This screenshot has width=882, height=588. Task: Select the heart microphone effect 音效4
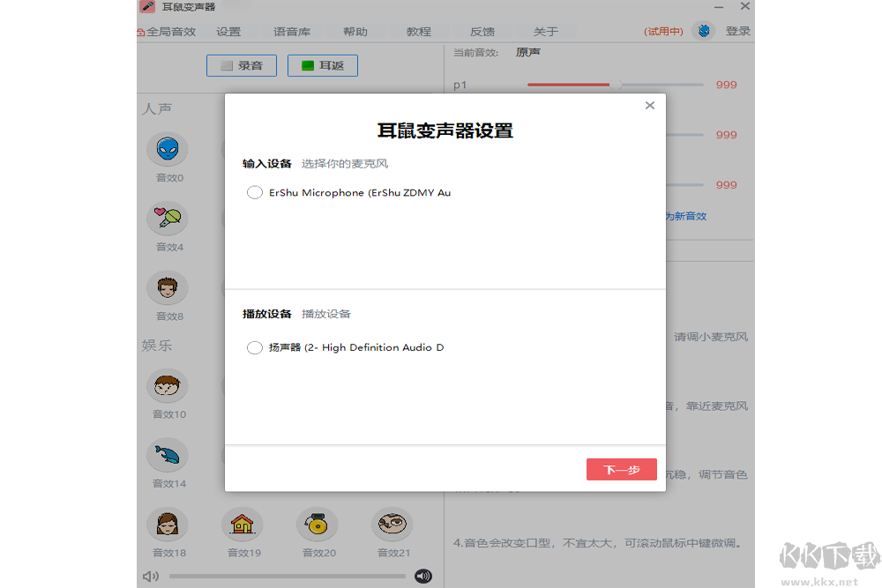168,220
